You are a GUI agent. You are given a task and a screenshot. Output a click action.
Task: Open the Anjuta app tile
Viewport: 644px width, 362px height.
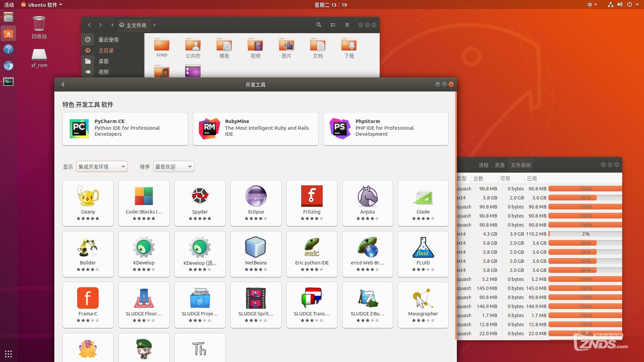tap(367, 202)
